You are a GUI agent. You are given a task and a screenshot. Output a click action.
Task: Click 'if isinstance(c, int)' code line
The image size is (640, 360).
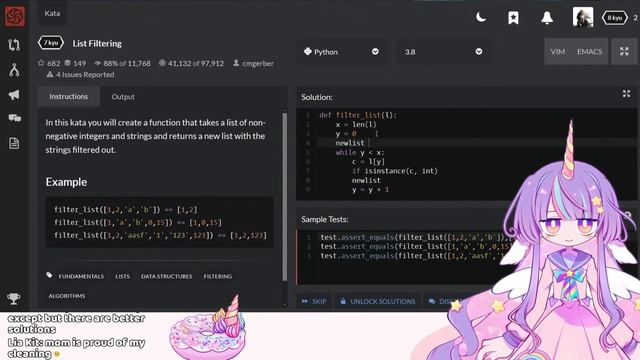pos(395,171)
